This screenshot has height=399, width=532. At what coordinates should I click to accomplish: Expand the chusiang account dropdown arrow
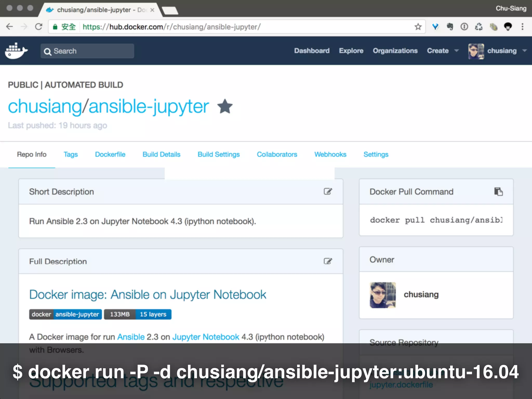(x=524, y=51)
